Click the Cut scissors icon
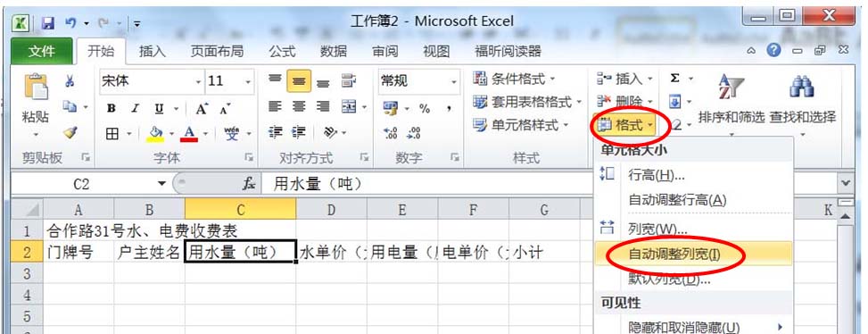868x334 pixels. (70, 81)
